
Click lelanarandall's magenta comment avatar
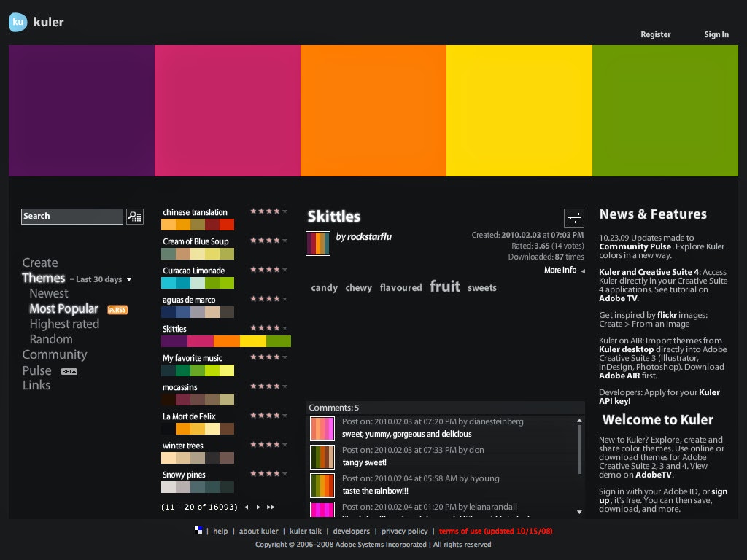pos(322,510)
